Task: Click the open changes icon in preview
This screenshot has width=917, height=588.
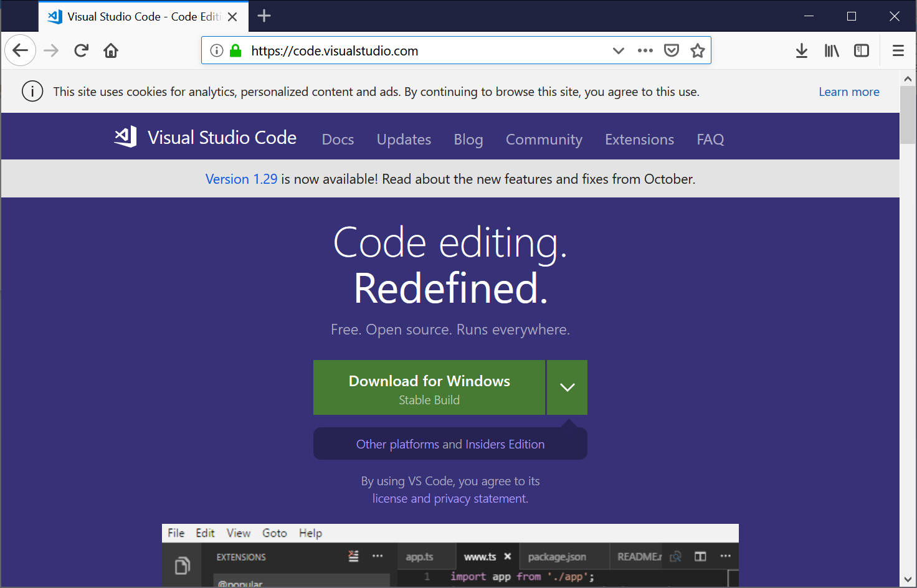Action: [x=676, y=556]
